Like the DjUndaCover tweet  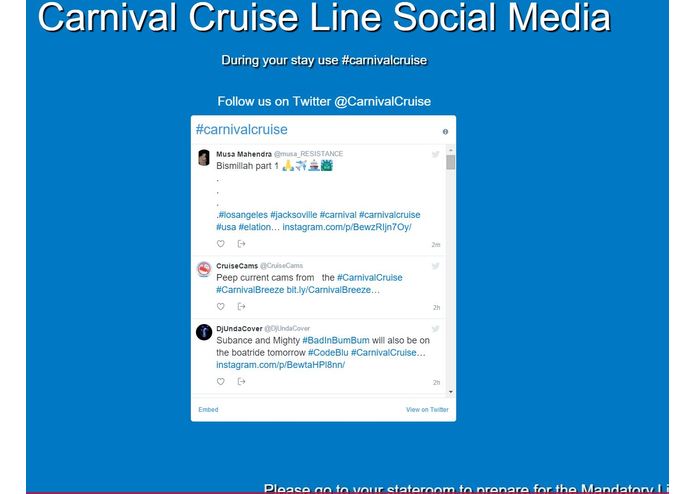[x=220, y=381]
